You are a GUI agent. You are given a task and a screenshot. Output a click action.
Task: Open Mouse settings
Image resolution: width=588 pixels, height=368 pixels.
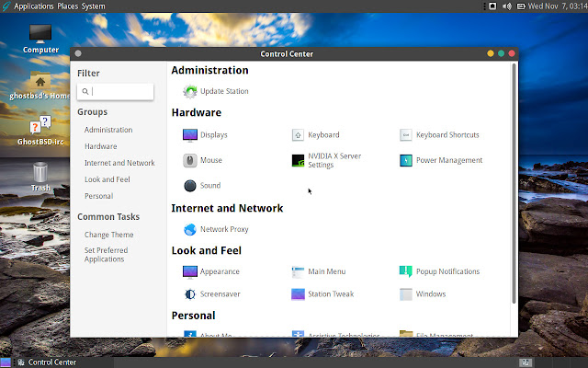coord(202,160)
